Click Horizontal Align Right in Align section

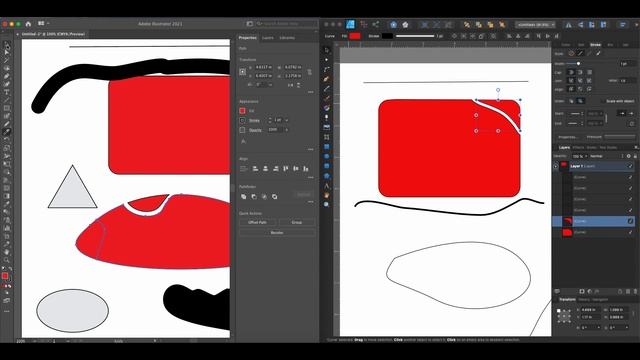pos(276,169)
